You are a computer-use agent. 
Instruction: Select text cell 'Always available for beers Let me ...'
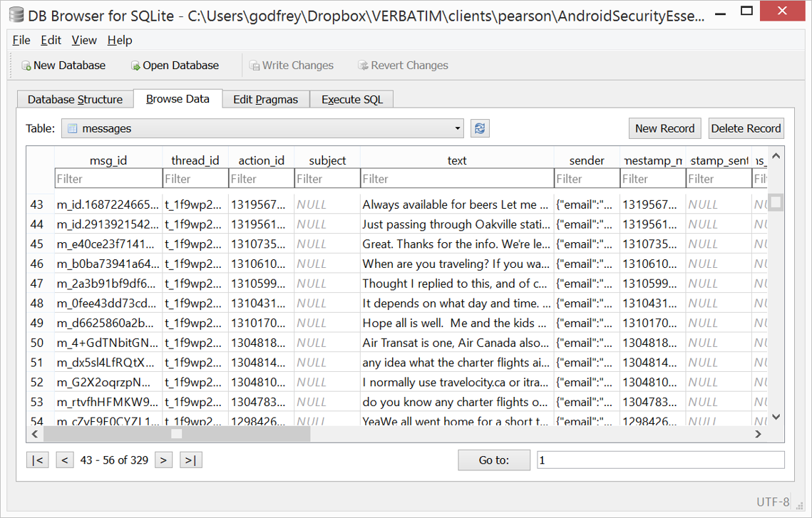(x=457, y=204)
